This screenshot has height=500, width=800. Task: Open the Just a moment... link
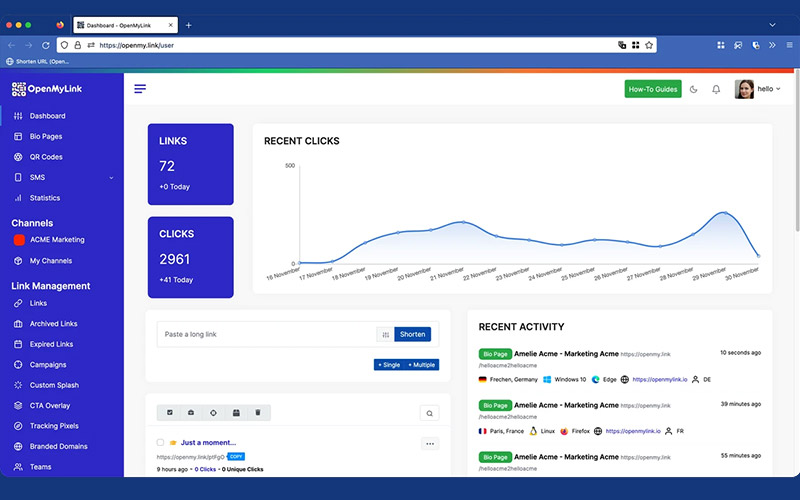pyautogui.click(x=208, y=442)
